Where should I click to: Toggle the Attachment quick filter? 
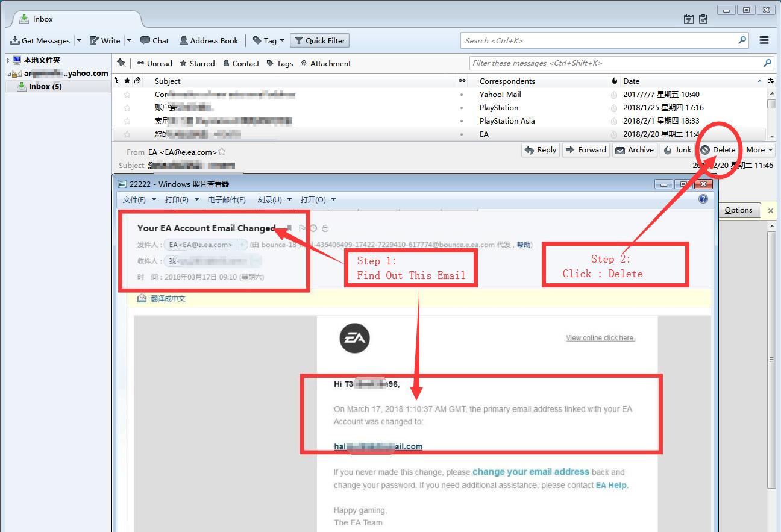(x=325, y=63)
